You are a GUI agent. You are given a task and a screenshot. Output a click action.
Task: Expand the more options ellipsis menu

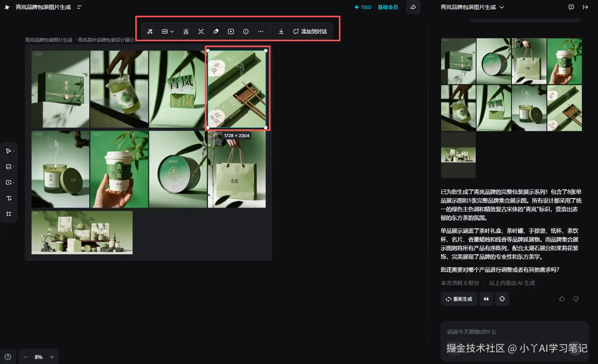[x=261, y=31]
